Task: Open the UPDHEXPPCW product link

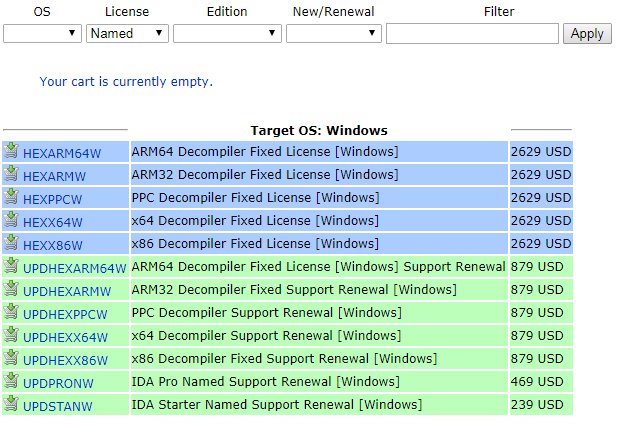Action: pos(65,314)
